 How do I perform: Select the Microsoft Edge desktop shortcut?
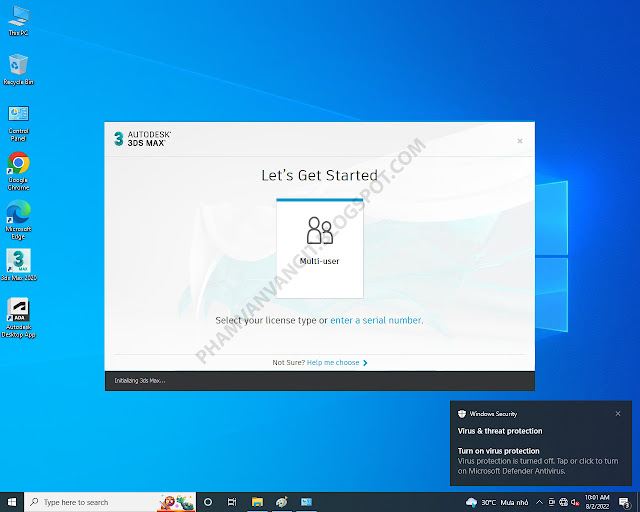pyautogui.click(x=18, y=220)
